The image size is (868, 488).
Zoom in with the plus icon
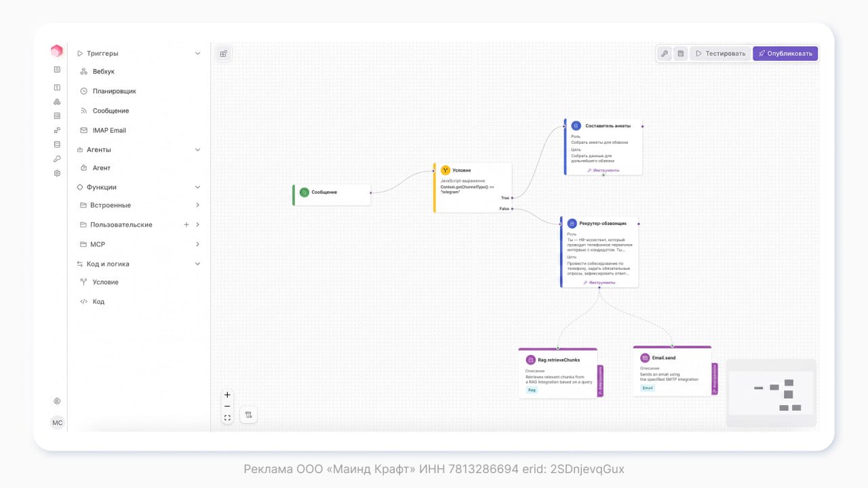tap(227, 394)
